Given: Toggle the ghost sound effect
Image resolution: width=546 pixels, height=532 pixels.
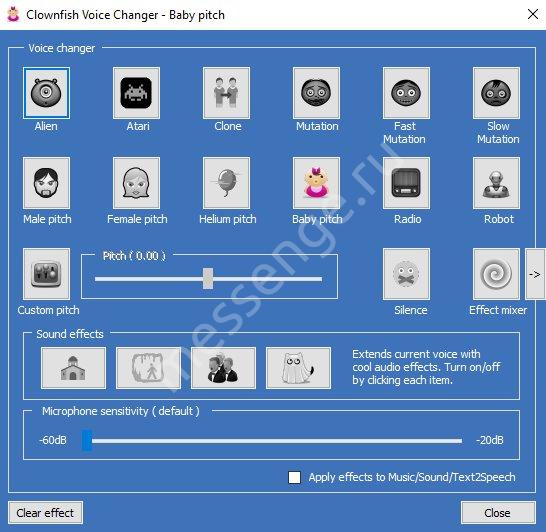Looking at the screenshot, I should pos(298,368).
